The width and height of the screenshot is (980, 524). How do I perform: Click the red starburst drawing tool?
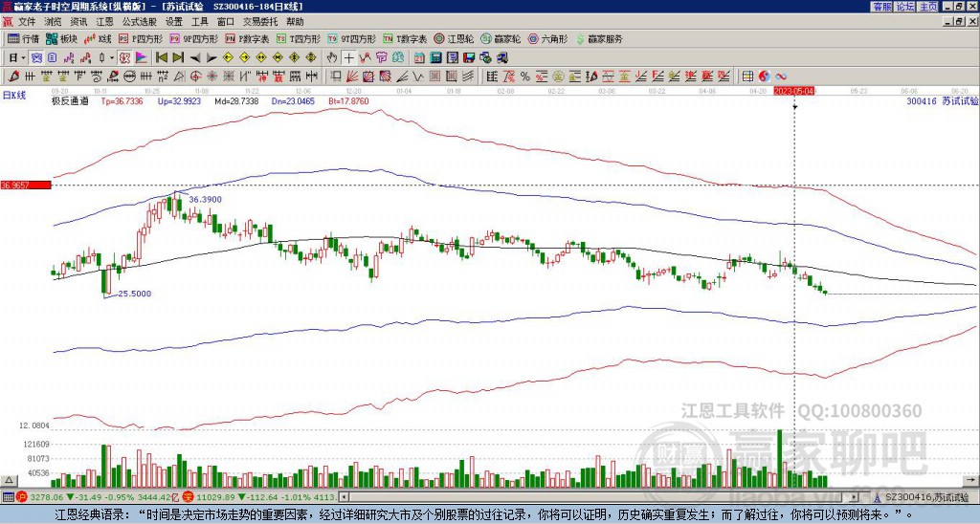click(212, 76)
